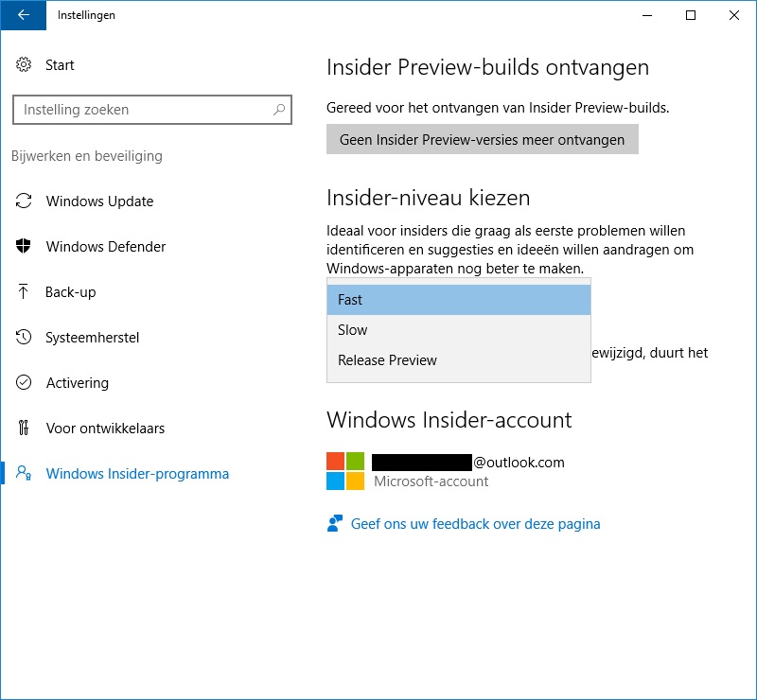Click the Windows Update refresh icon
Viewport: 757px width, 700px height.
pyautogui.click(x=23, y=201)
